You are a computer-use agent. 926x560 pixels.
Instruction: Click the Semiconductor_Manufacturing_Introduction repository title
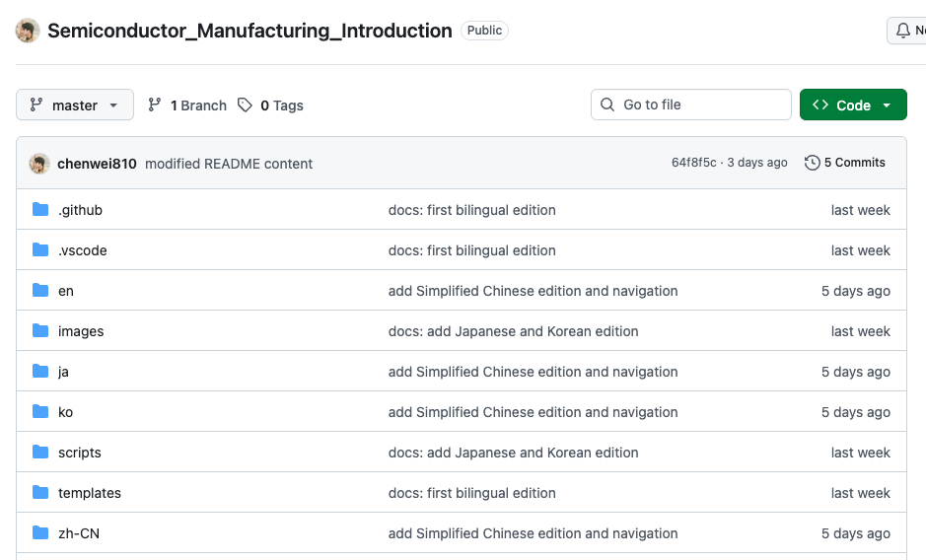(249, 31)
